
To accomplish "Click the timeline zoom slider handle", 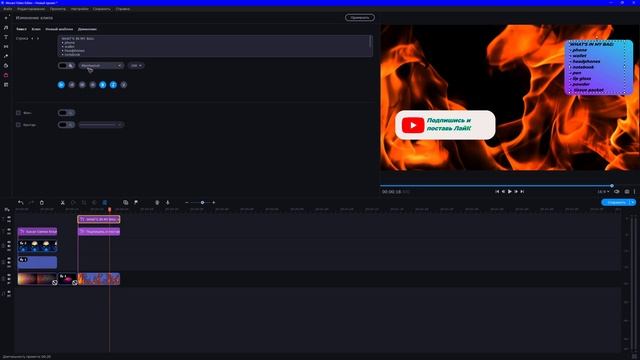I will (x=202, y=202).
